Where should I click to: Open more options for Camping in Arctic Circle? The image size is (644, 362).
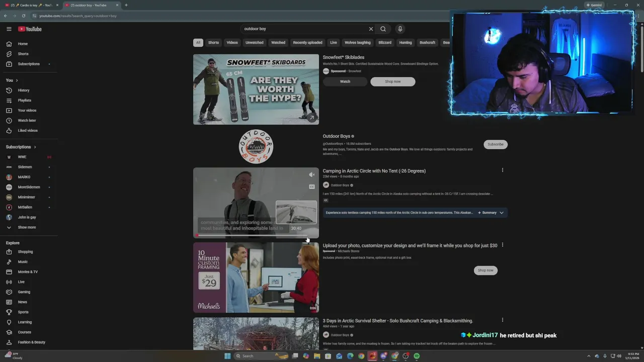click(502, 170)
